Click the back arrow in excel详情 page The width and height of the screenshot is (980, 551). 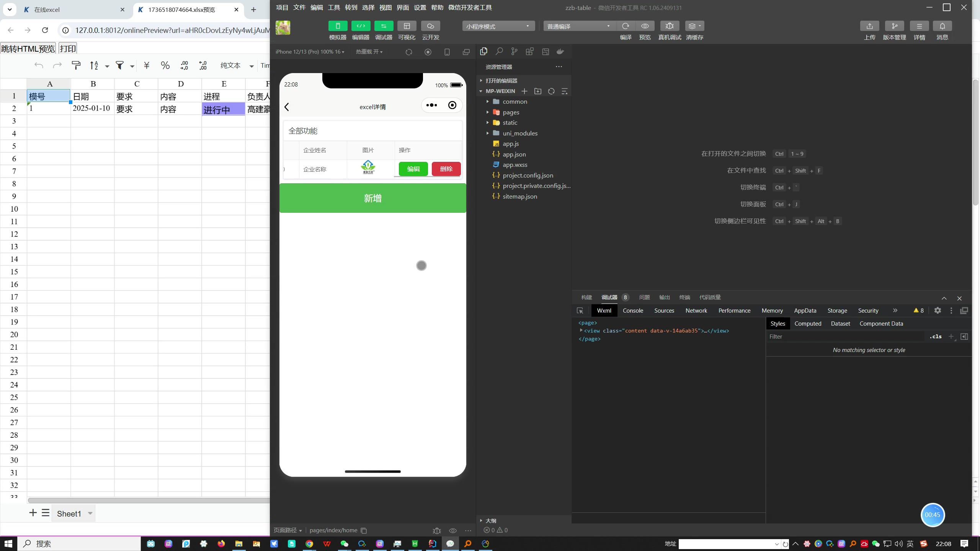point(287,107)
